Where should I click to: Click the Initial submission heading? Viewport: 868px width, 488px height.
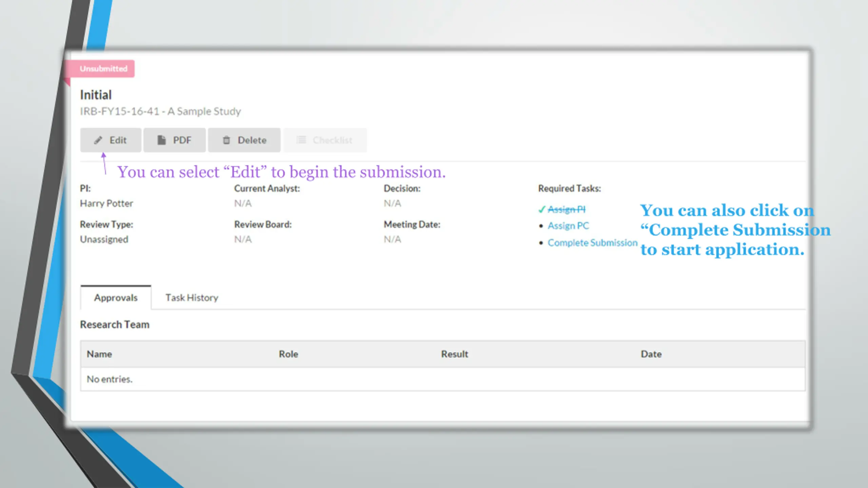pyautogui.click(x=96, y=95)
